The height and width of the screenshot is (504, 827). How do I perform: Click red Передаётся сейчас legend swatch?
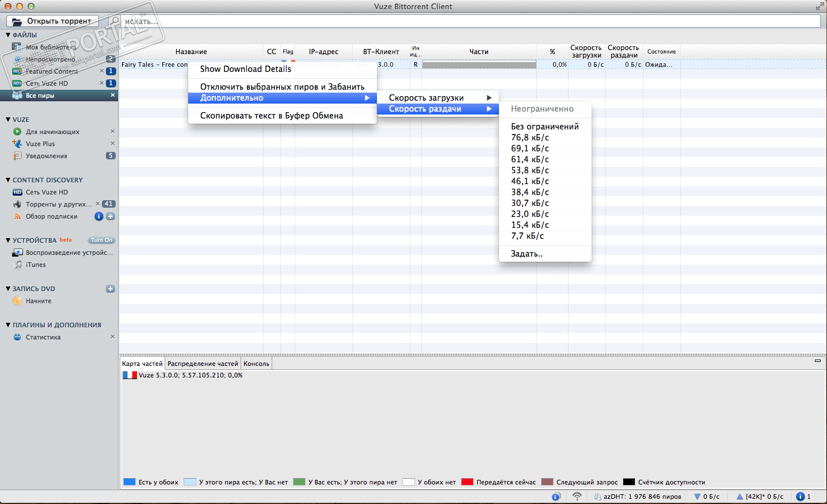pos(467,482)
